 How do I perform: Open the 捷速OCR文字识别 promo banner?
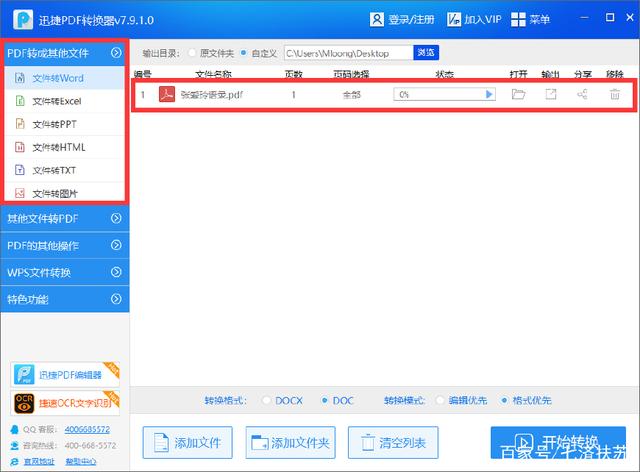click(x=65, y=403)
